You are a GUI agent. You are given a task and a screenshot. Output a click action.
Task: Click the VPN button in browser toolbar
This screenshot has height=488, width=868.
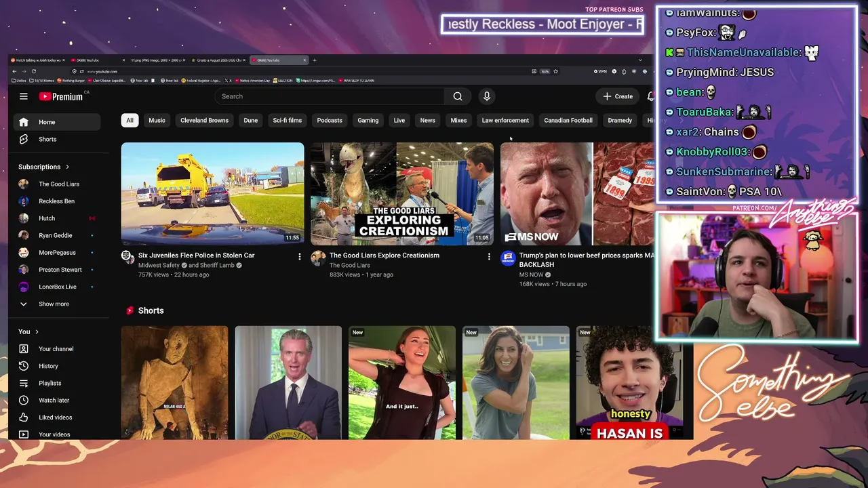click(x=601, y=71)
